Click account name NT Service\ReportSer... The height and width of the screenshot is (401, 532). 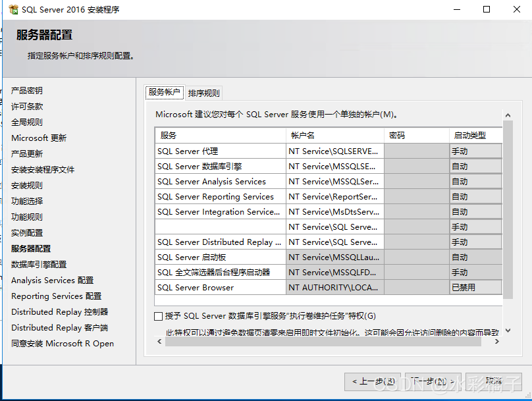pos(335,196)
